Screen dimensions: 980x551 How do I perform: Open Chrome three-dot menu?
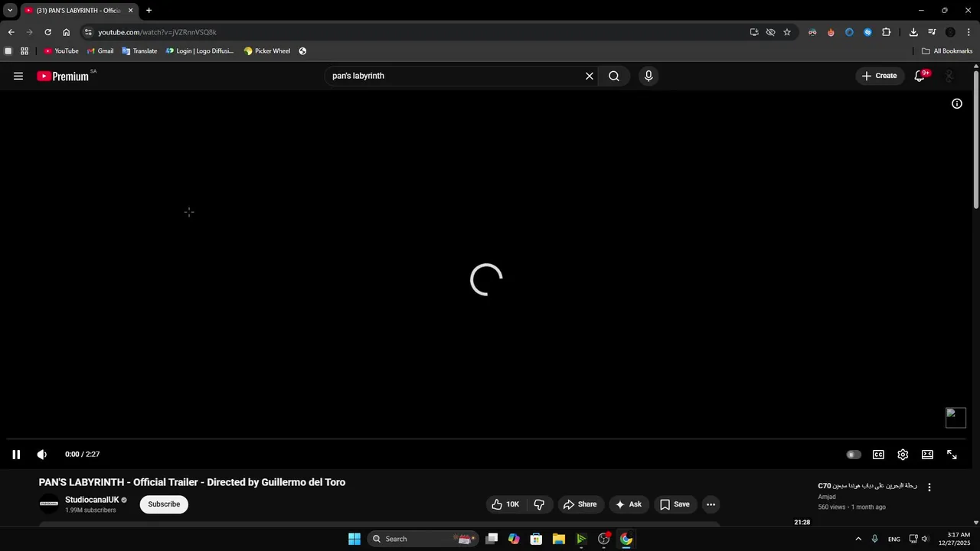tap(969, 32)
